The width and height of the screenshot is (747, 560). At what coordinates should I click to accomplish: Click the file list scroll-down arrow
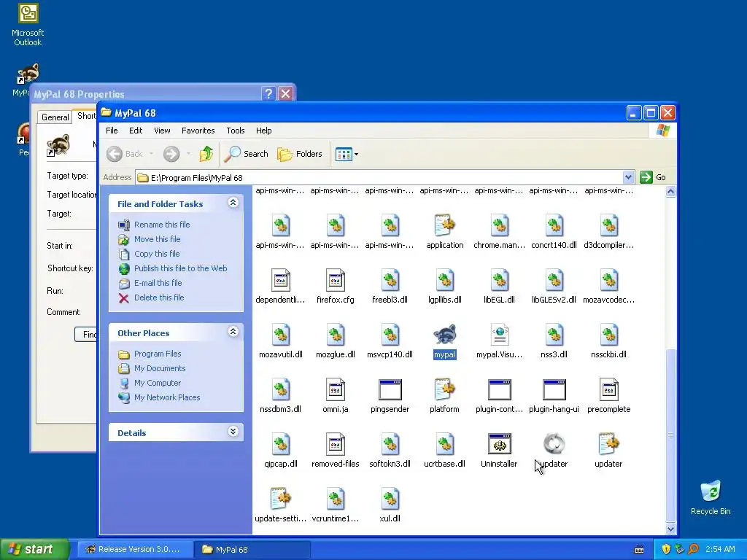(x=670, y=529)
